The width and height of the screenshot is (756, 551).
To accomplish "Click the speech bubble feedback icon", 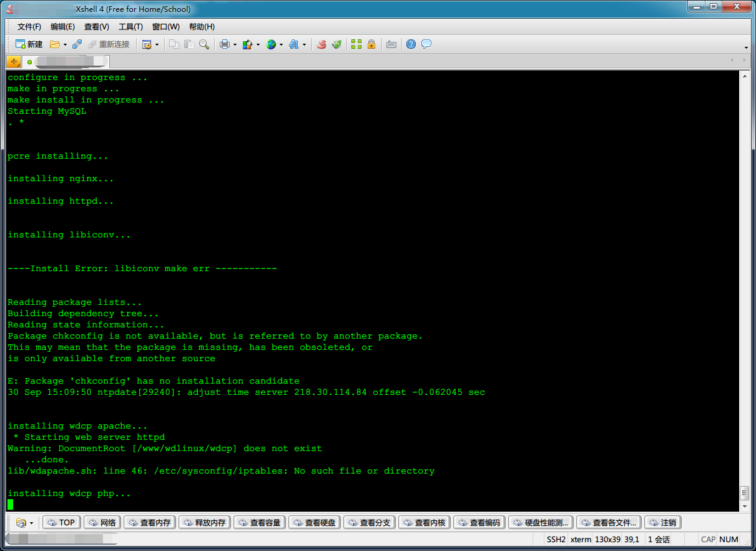I will point(426,44).
